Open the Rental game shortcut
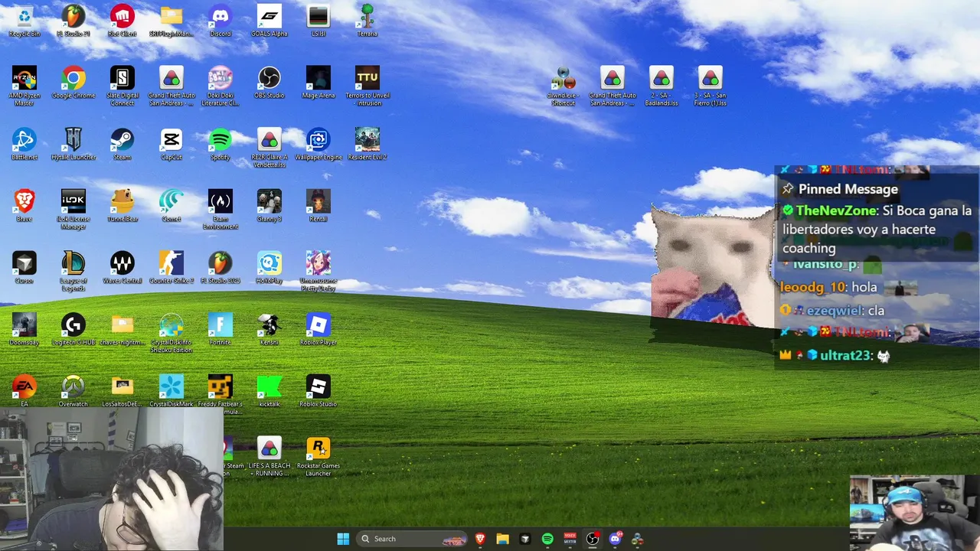Image resolution: width=980 pixels, height=551 pixels. [x=318, y=207]
